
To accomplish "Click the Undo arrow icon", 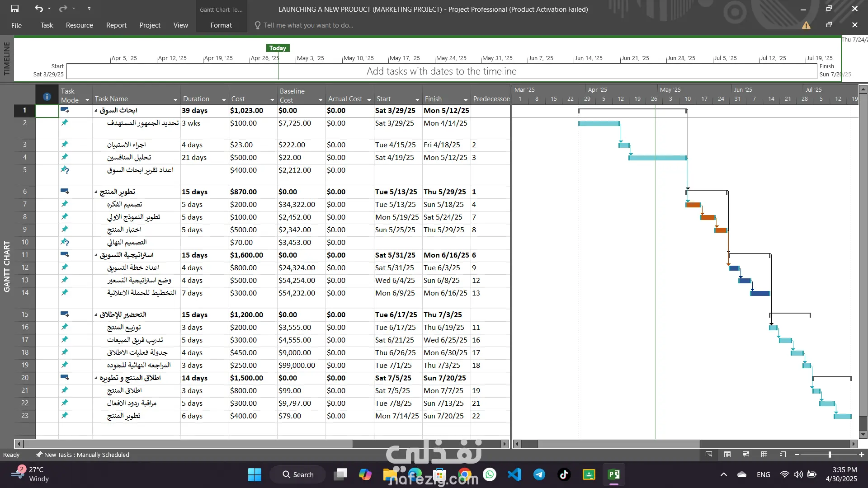I will coord(39,9).
